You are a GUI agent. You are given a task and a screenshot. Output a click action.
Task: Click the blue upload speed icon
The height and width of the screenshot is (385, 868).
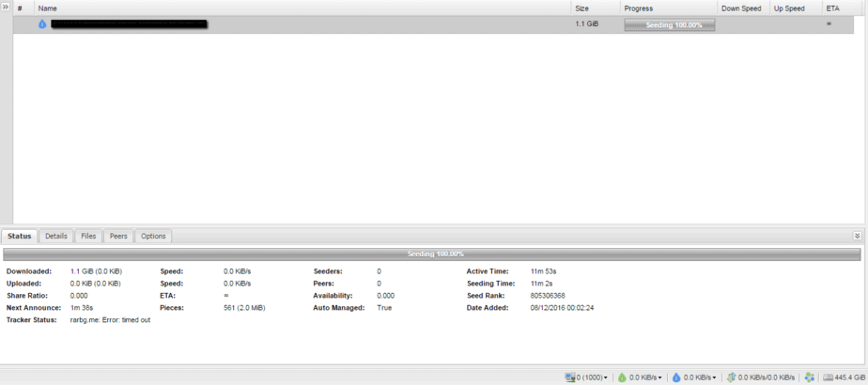(675, 377)
